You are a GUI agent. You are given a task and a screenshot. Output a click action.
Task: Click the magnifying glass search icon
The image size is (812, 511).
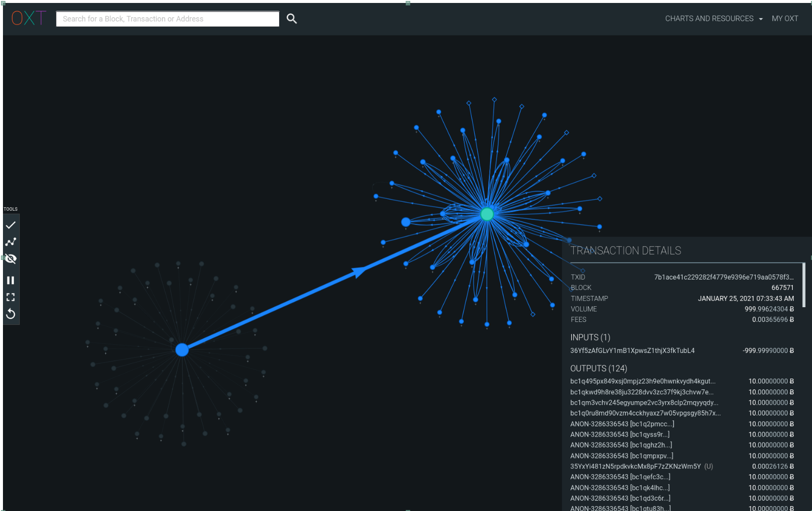(x=292, y=19)
